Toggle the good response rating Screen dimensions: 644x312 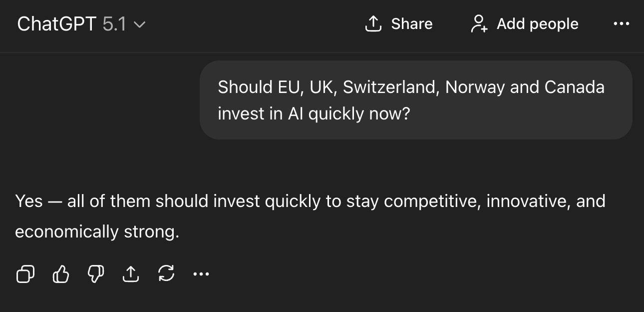pos(60,274)
